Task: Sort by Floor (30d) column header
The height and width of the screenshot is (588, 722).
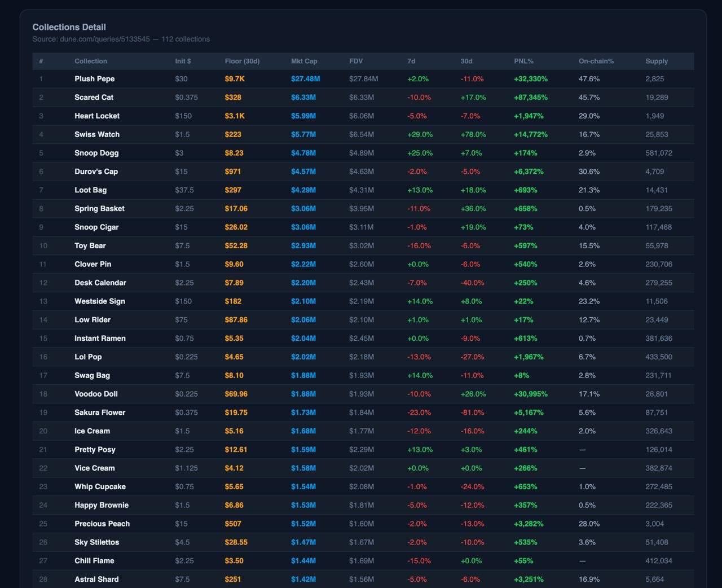Action: click(242, 61)
